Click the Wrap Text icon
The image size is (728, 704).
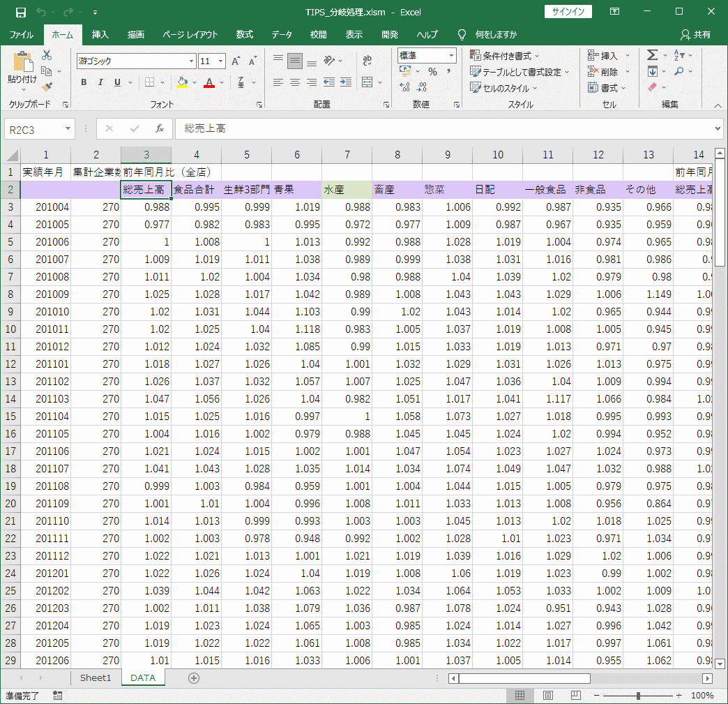(x=367, y=61)
